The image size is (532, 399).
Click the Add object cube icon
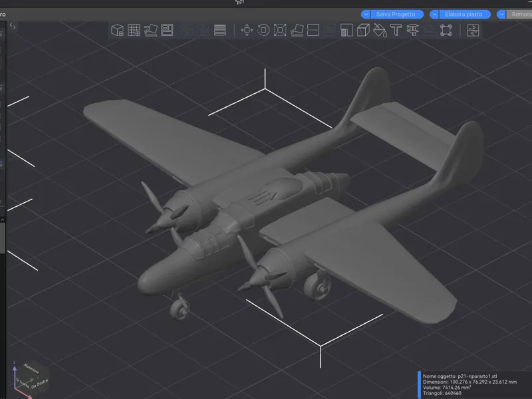pos(118,30)
